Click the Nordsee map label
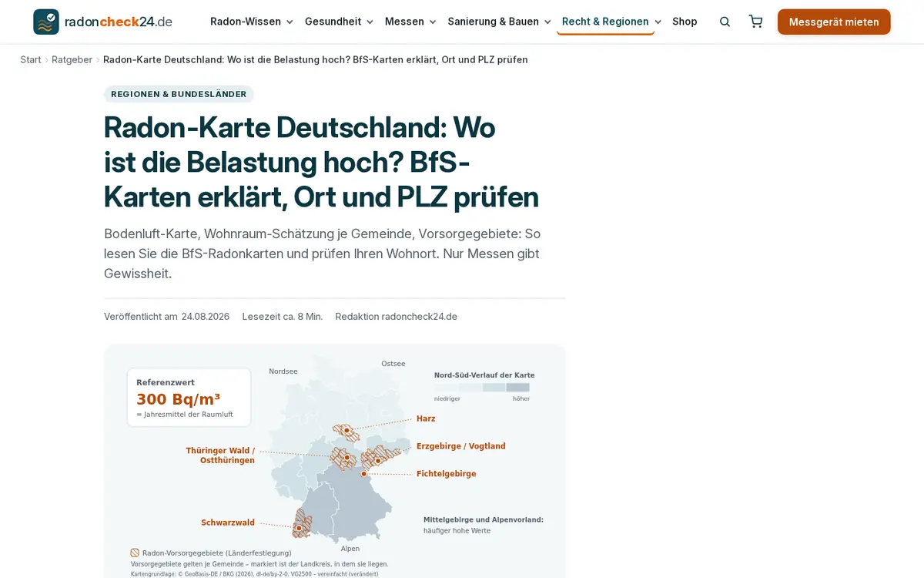924x578 pixels. [283, 371]
